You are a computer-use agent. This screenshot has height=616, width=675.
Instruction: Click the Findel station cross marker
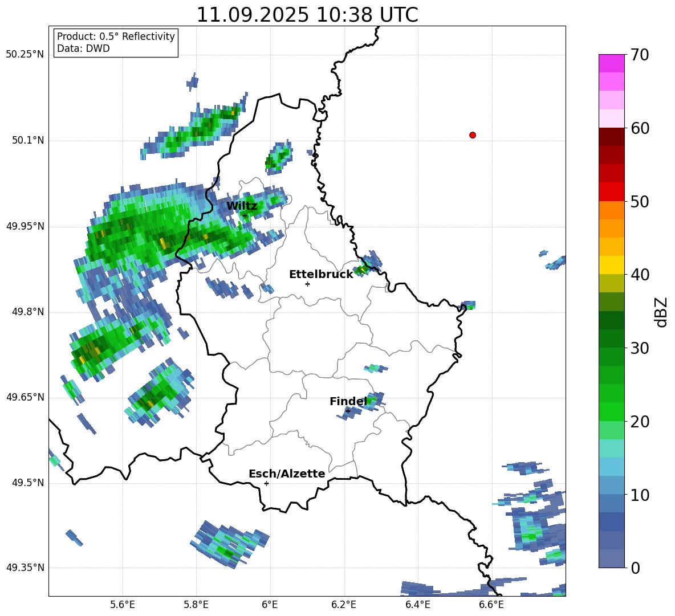point(348,411)
